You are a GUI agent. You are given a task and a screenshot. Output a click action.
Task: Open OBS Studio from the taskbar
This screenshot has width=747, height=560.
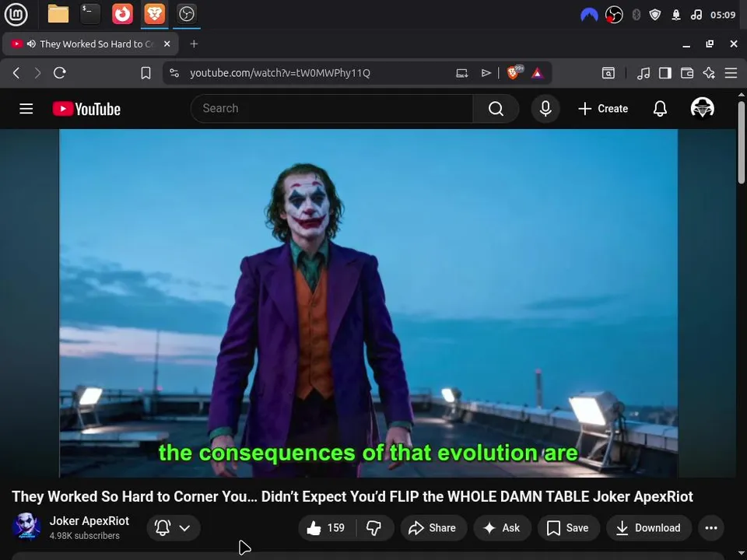click(186, 14)
